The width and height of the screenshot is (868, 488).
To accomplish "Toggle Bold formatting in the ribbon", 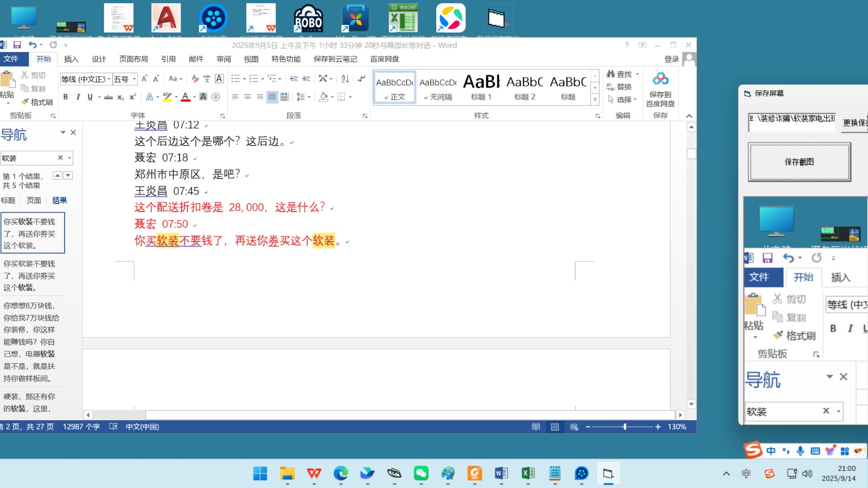I will [66, 97].
